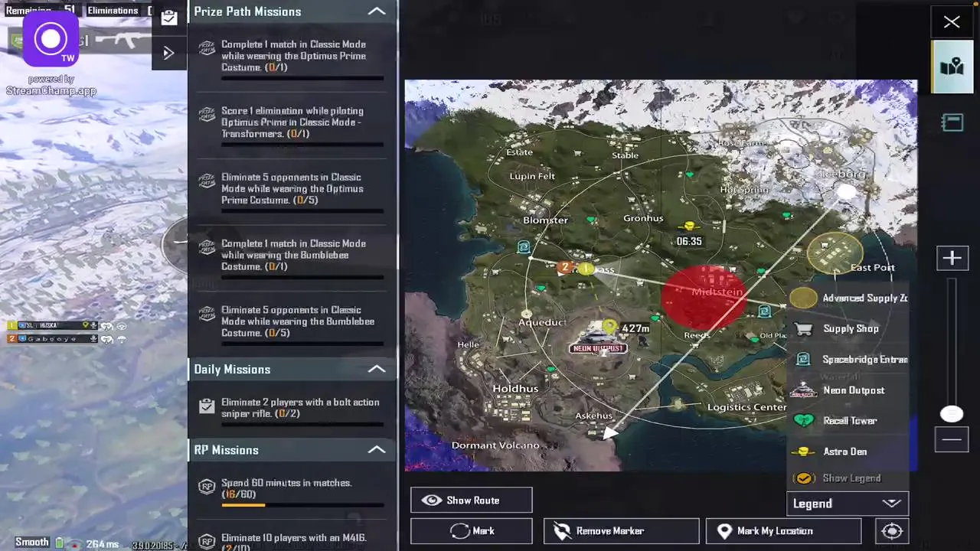Click the Recall Tower icon legend symbol
Screen dimensions: 980x551
coord(803,421)
